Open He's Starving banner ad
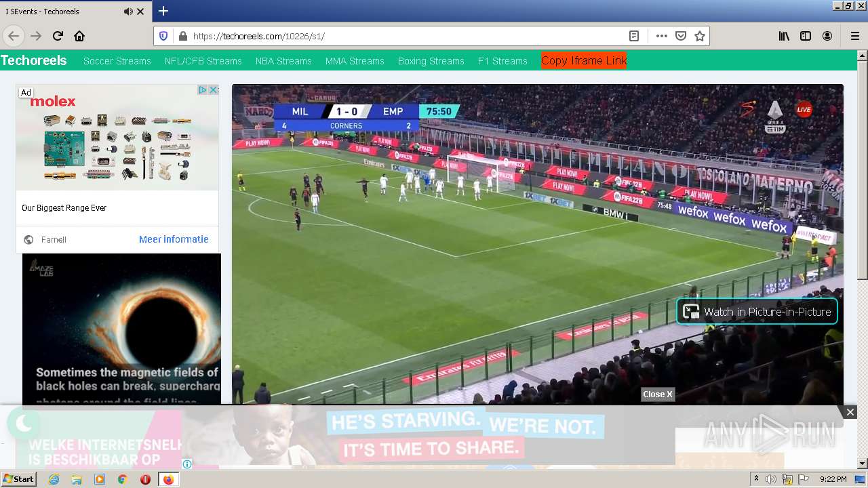 pos(427,434)
